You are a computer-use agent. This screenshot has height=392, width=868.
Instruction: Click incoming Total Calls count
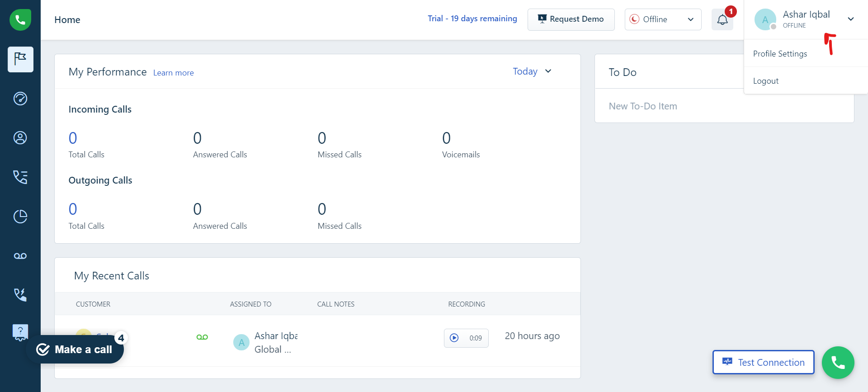pos(73,138)
